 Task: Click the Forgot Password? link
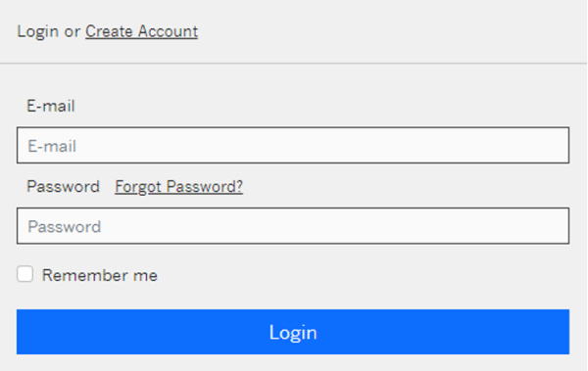tap(179, 186)
